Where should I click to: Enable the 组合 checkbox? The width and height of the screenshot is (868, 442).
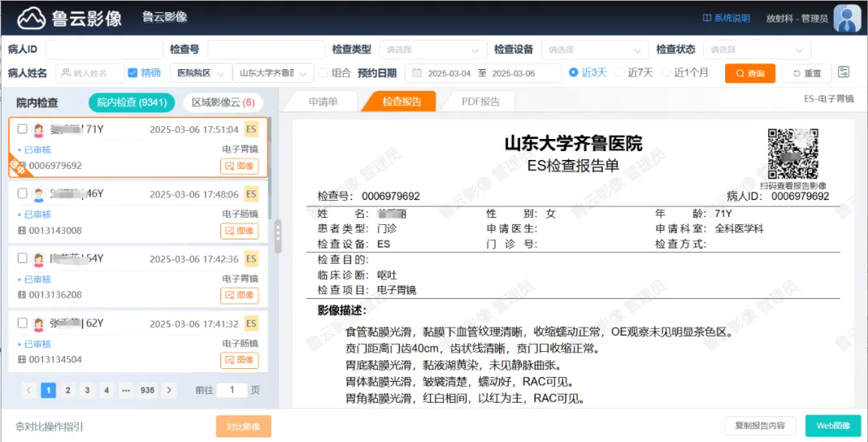coord(324,73)
